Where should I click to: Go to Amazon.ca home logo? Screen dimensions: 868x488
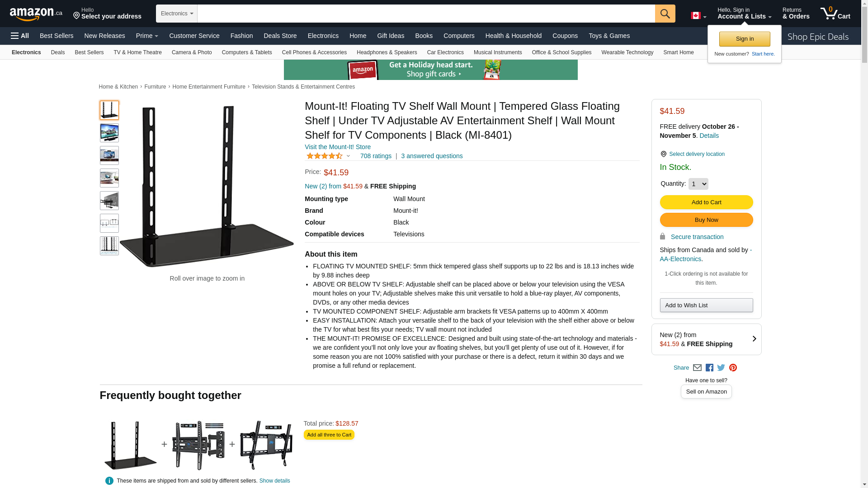36,14
